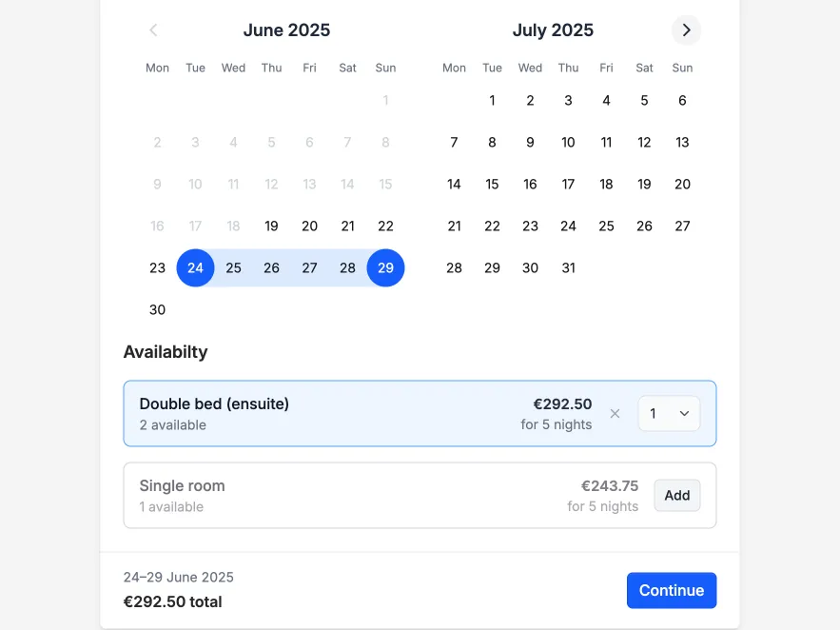Image resolution: width=840 pixels, height=630 pixels.
Task: Select June 26 within highlighted range
Action: [x=271, y=268]
